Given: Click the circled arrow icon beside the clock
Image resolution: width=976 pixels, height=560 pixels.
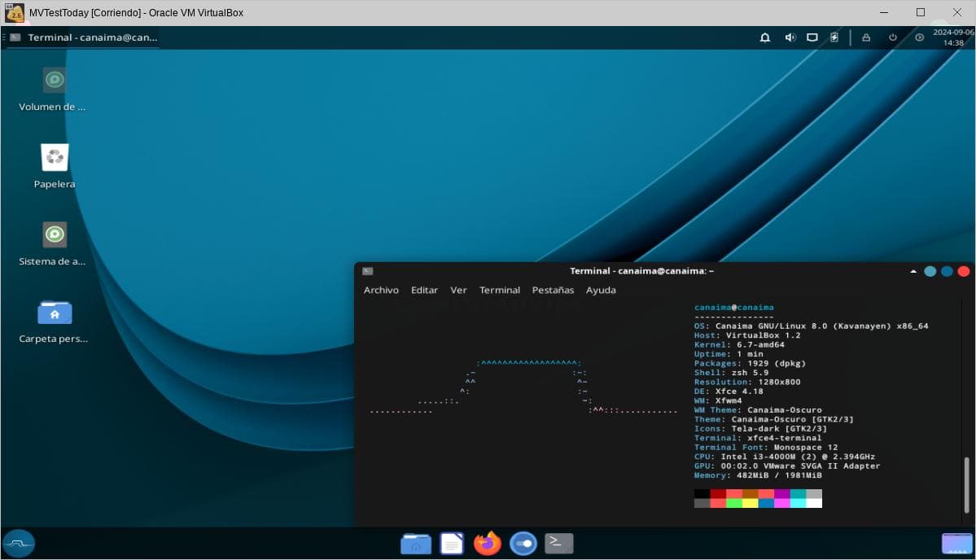Looking at the screenshot, I should click(919, 37).
